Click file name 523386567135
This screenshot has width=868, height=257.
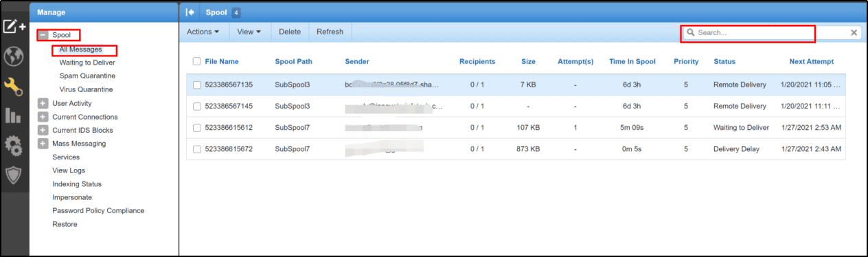pos(229,85)
